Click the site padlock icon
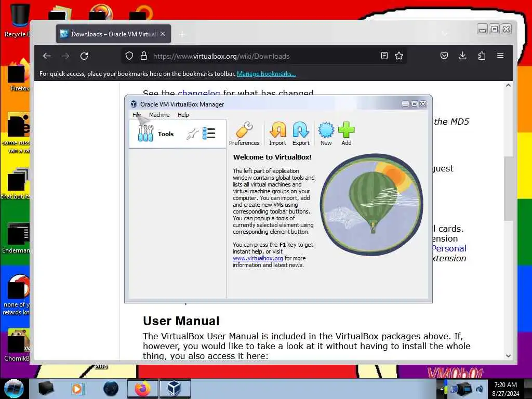This screenshot has width=532, height=399. (x=144, y=56)
